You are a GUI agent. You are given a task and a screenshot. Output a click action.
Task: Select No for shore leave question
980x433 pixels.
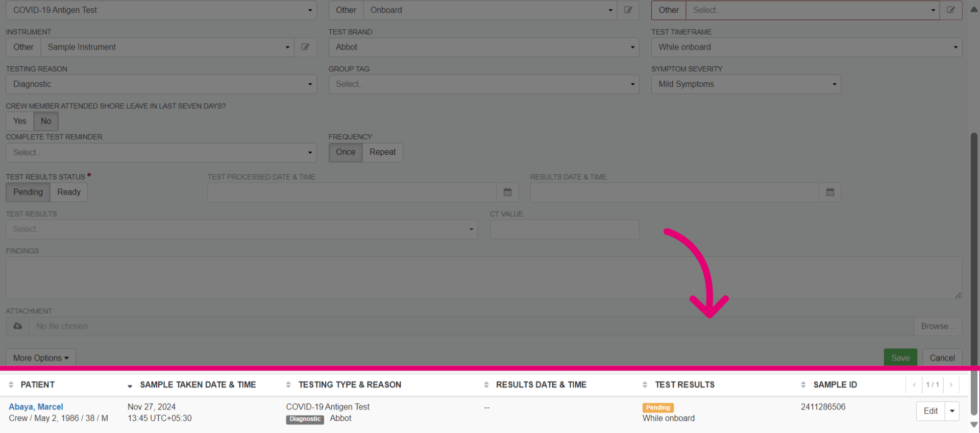pos(46,121)
